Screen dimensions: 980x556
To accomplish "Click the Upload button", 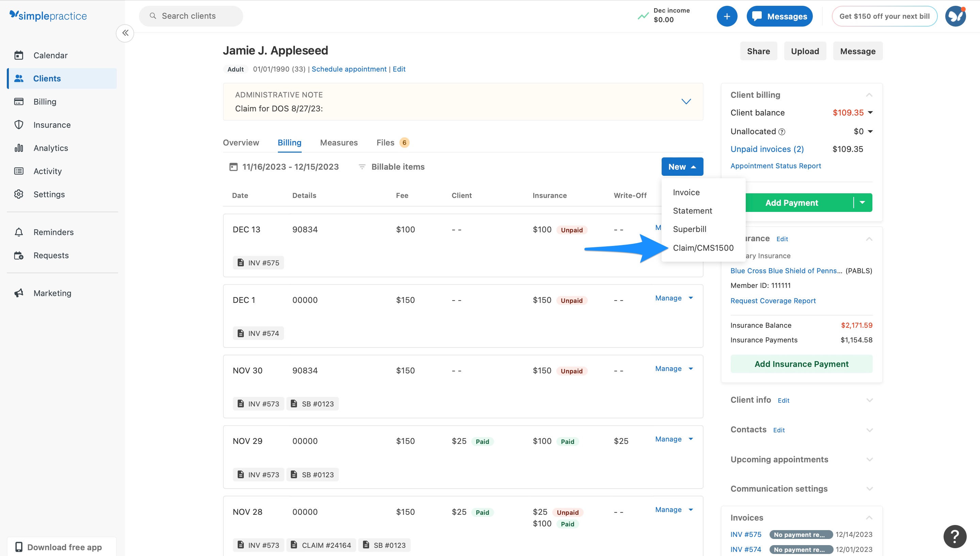I will click(805, 51).
